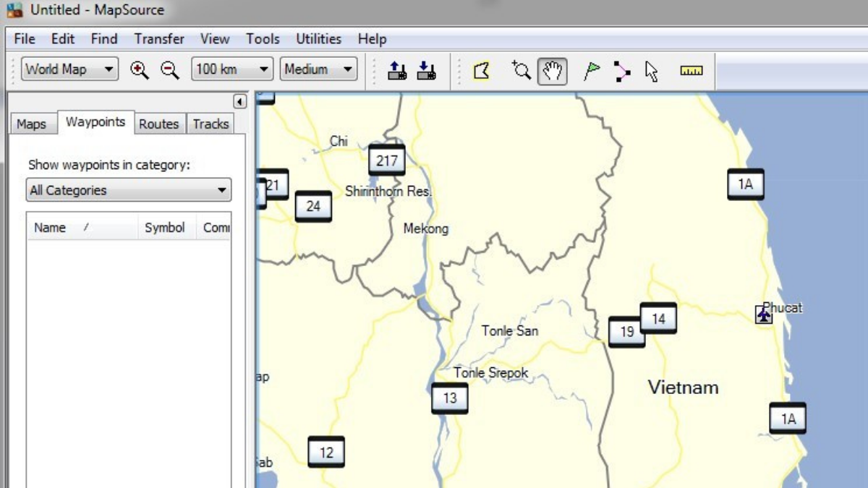Open the Find menu

point(104,39)
